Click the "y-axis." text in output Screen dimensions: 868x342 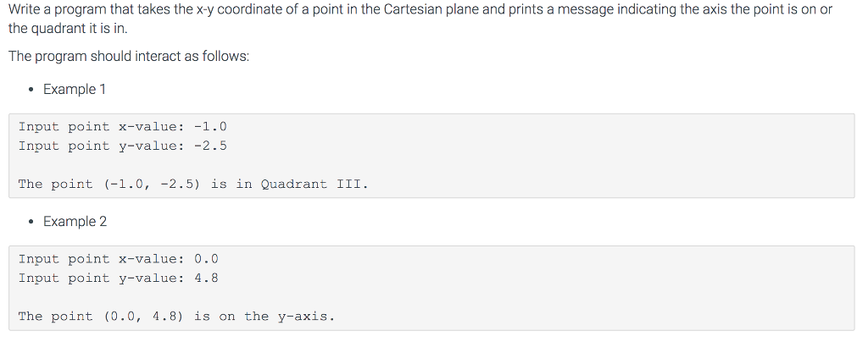306,317
